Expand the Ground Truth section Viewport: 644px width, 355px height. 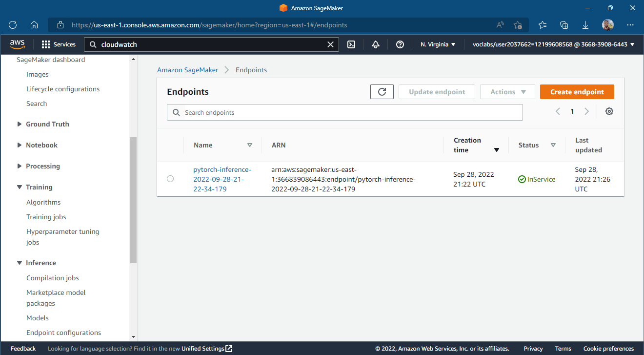[20, 124]
